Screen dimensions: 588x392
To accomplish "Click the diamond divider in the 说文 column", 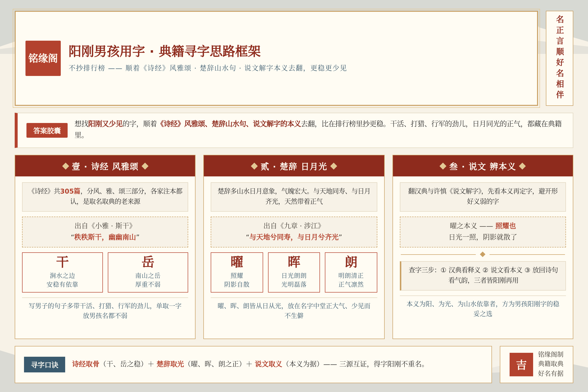I will [483, 254].
